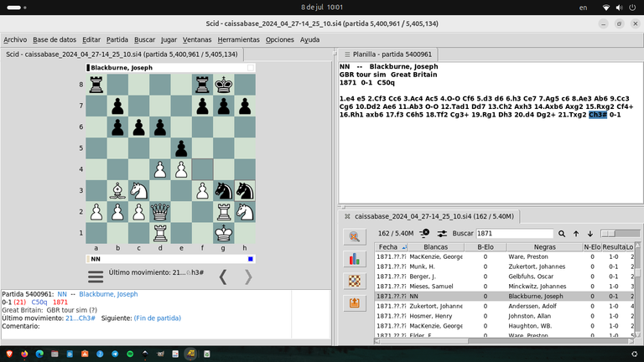Open the Herramientas menu
Image resolution: width=644 pixels, height=362 pixels.
point(239,40)
